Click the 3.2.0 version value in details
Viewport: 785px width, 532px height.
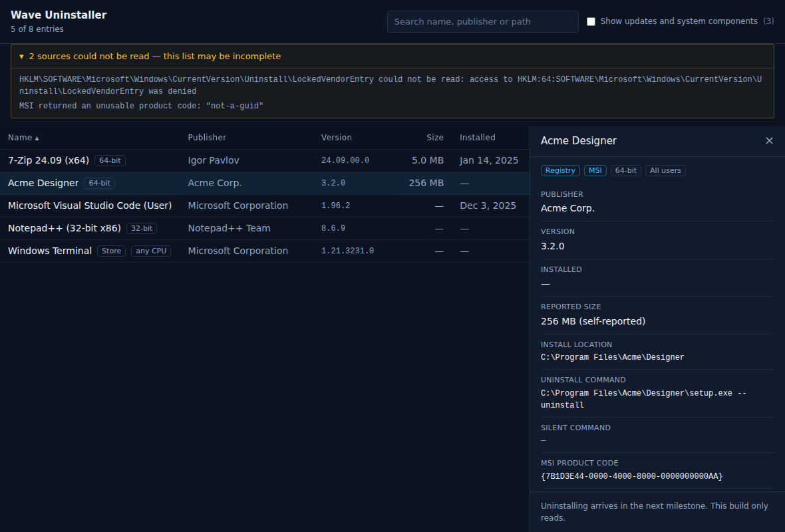click(552, 246)
